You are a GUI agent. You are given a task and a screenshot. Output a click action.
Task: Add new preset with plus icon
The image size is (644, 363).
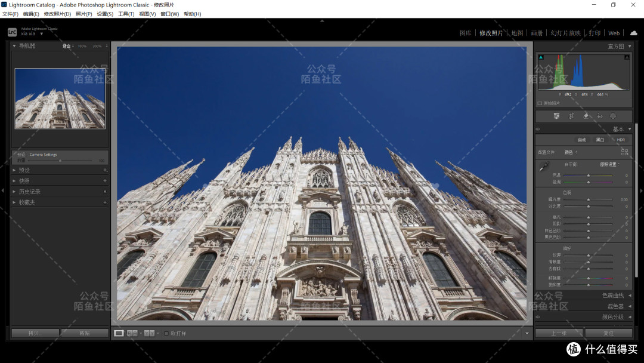click(x=105, y=170)
